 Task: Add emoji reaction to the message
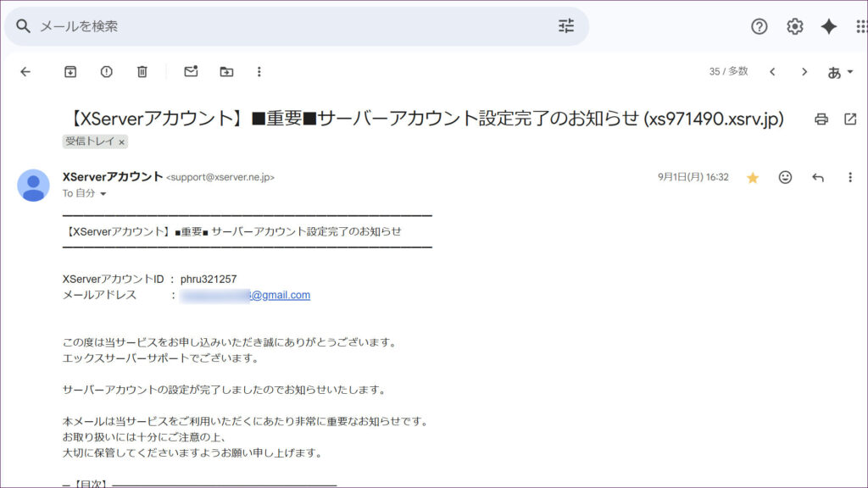tap(786, 177)
